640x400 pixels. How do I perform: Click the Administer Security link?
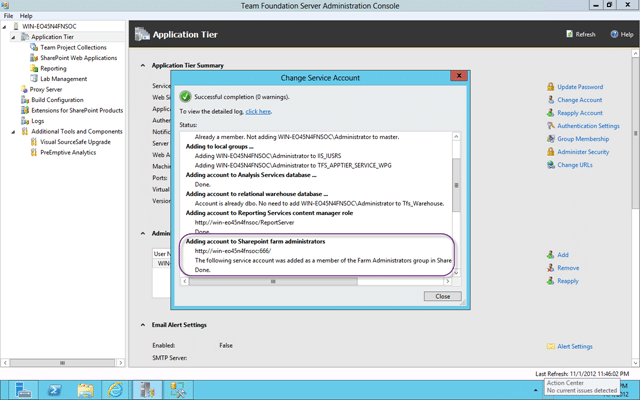(583, 152)
